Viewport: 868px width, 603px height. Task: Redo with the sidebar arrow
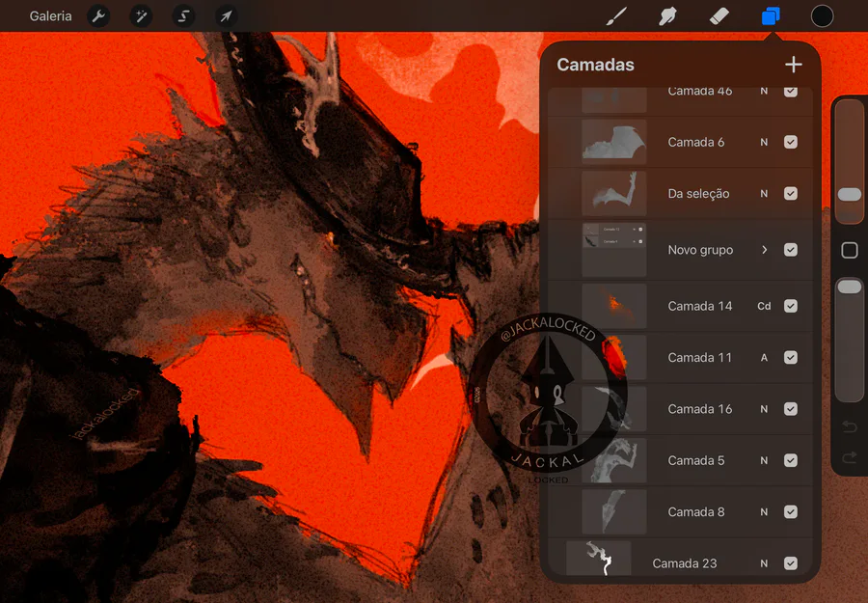[x=849, y=458]
